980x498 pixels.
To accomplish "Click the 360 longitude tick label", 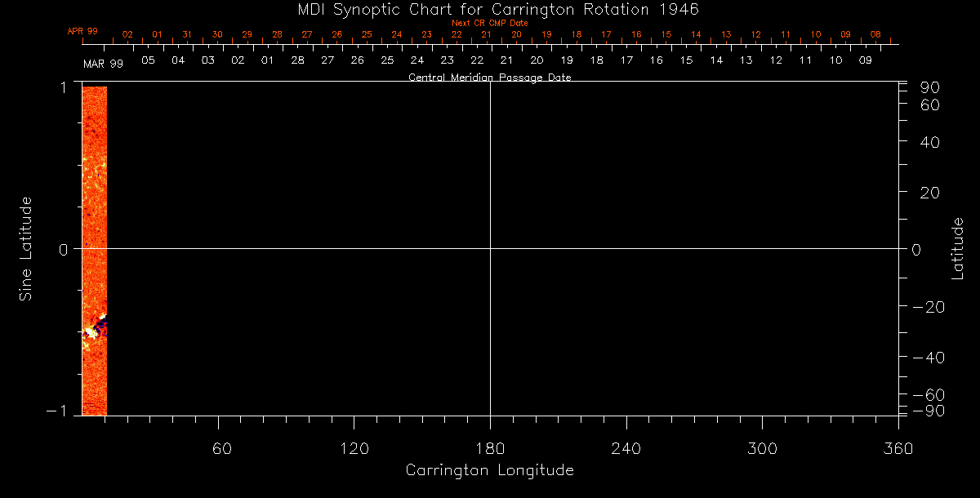I will click(898, 447).
